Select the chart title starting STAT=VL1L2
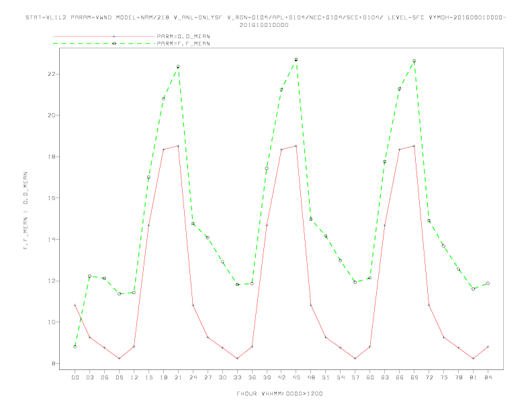 (265, 17)
